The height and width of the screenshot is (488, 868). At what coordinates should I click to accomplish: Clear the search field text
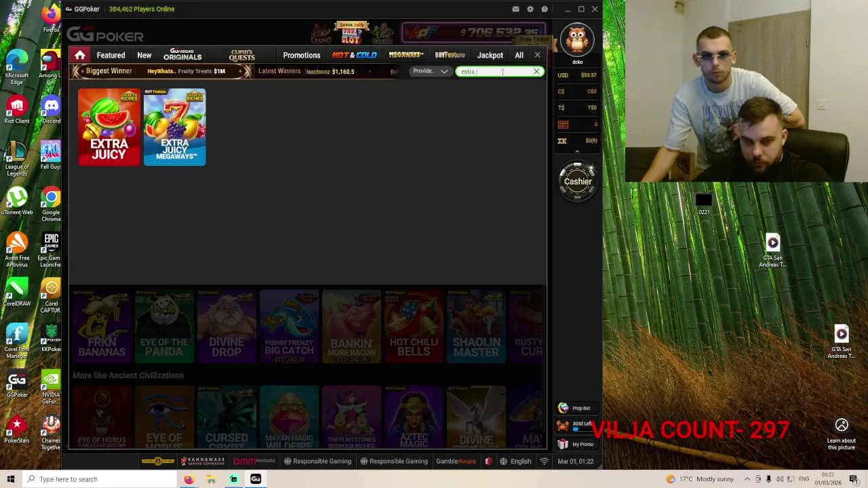point(536,71)
